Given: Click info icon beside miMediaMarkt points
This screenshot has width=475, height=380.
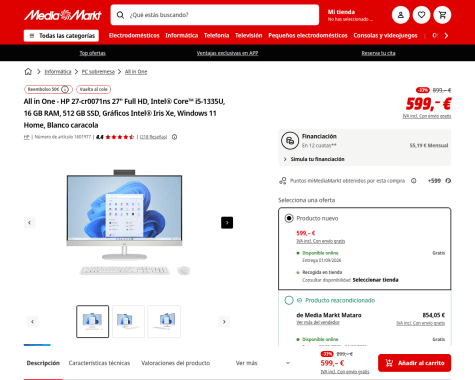Looking at the screenshot, I should point(414,181).
